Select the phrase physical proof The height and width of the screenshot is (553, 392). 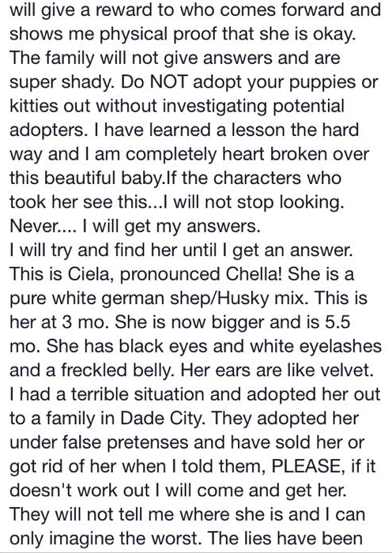pos(162,34)
